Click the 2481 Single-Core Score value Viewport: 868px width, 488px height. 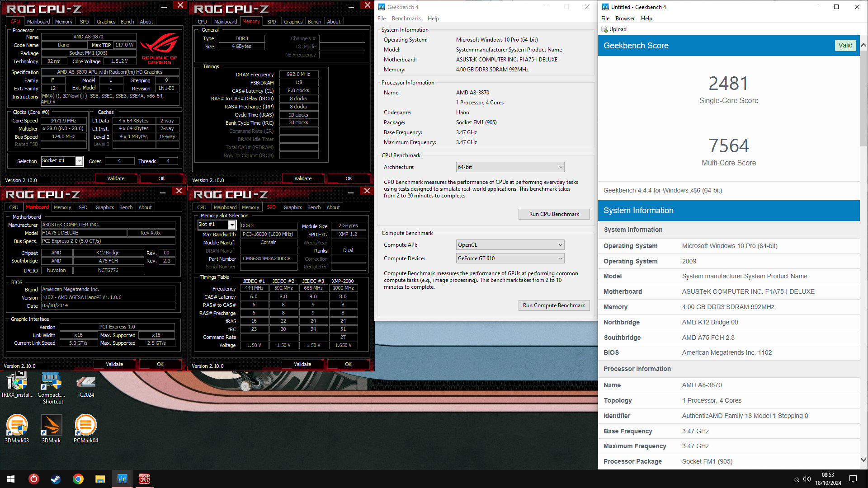coord(729,84)
